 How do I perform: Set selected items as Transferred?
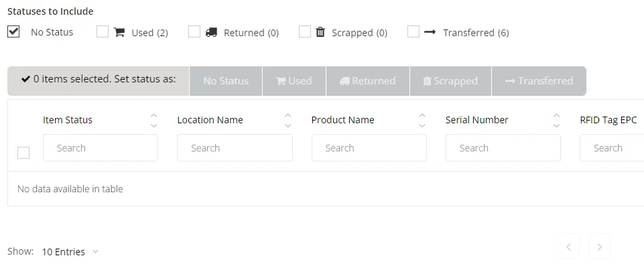tap(539, 81)
